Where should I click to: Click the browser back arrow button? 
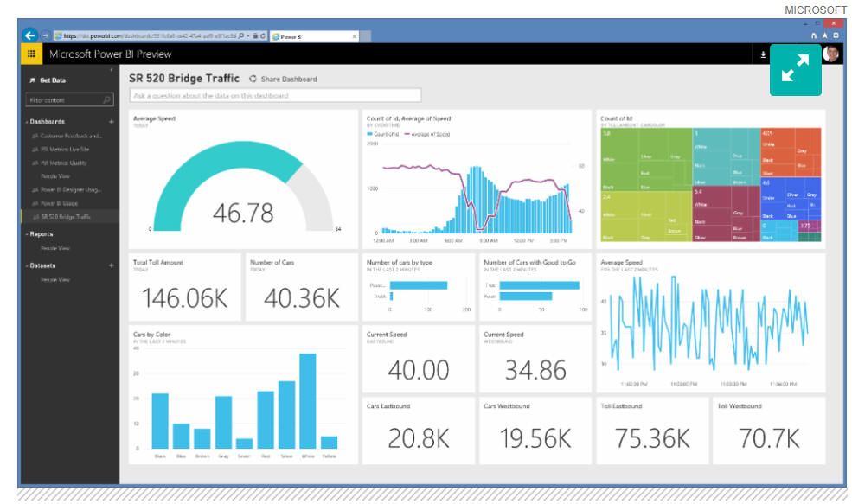click(x=30, y=35)
